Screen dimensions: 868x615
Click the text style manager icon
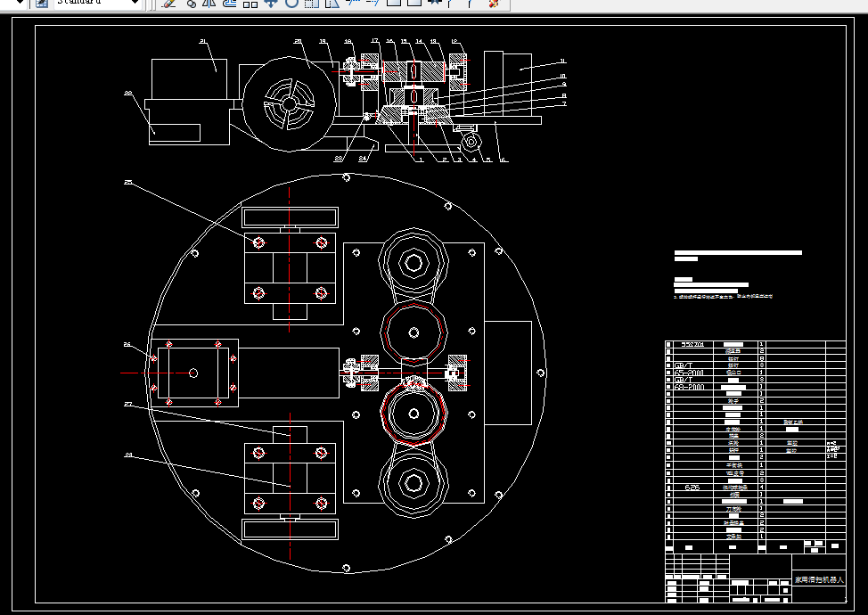(x=42, y=3)
